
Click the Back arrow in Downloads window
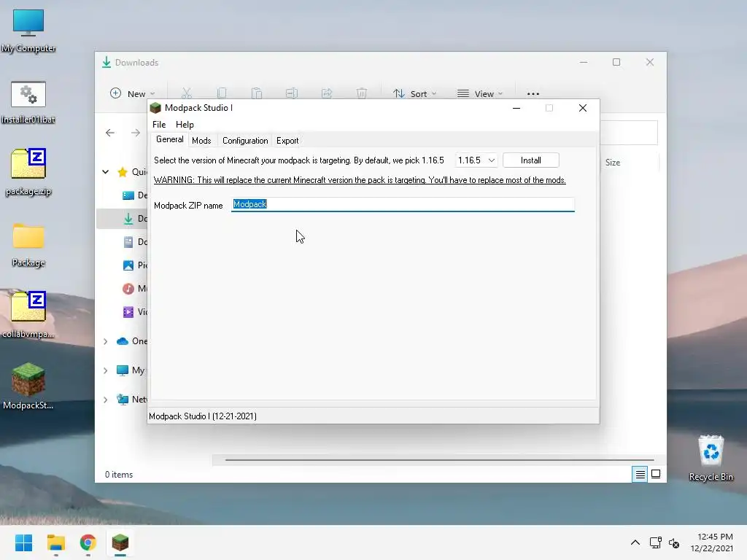pyautogui.click(x=110, y=133)
